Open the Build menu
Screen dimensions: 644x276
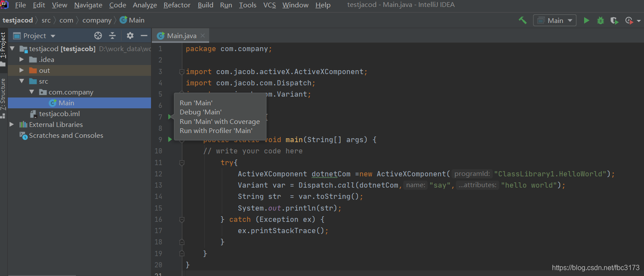click(205, 5)
